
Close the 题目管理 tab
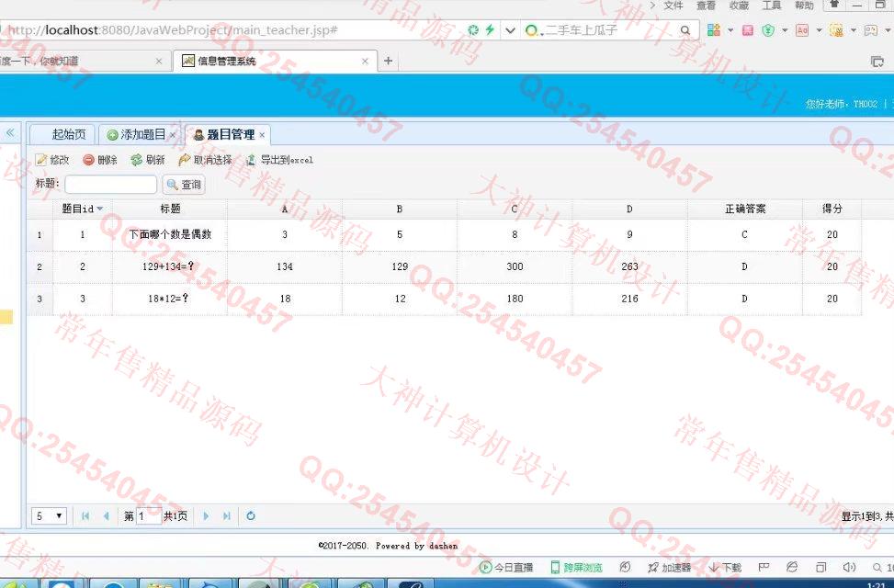pos(262,135)
